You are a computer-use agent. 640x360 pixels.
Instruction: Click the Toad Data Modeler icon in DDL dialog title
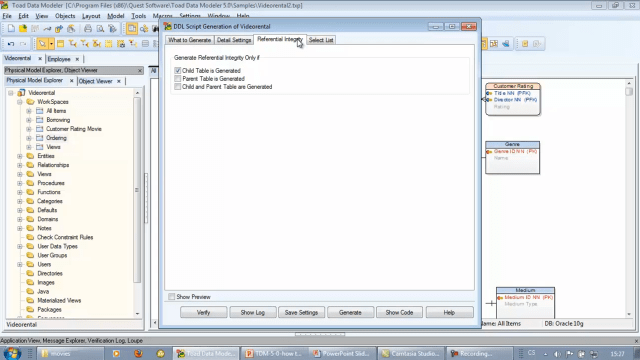(168, 27)
